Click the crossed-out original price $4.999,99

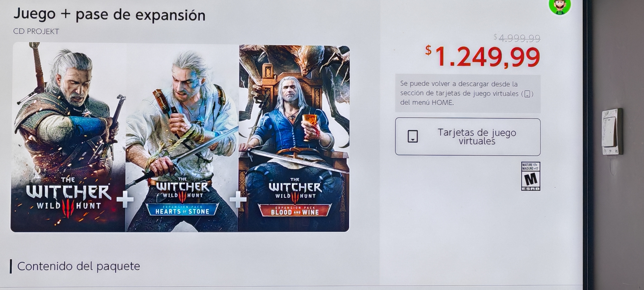[517, 38]
